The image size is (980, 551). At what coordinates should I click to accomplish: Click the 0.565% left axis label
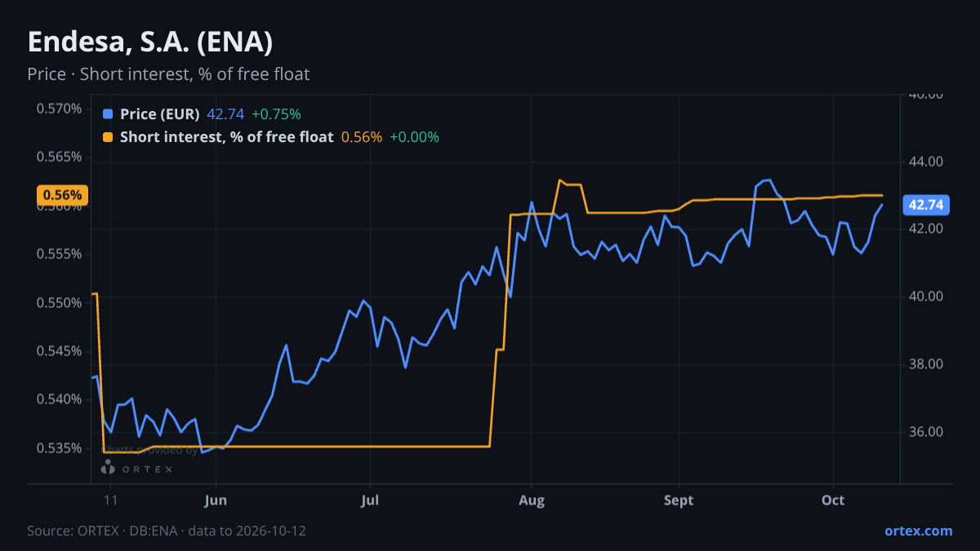point(60,157)
